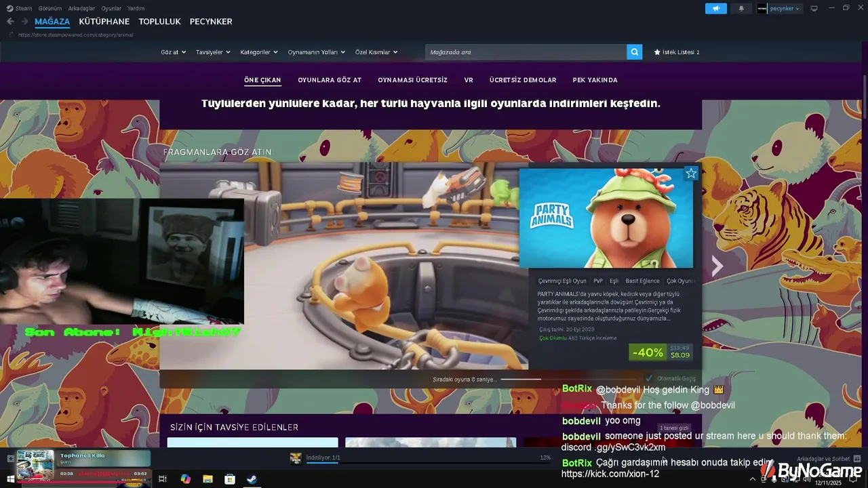Launch Copilot from the taskbar
The width and height of the screenshot is (868, 488).
pos(185,479)
